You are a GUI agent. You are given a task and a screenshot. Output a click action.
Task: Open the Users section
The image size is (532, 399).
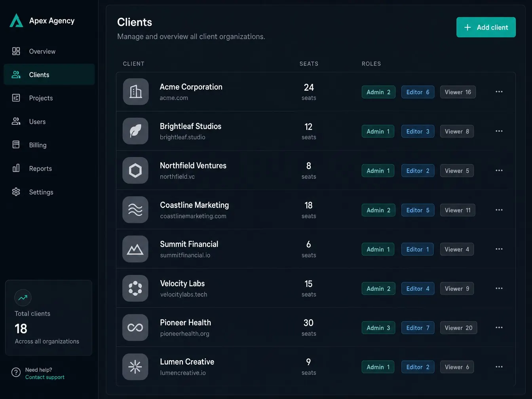click(x=49, y=122)
